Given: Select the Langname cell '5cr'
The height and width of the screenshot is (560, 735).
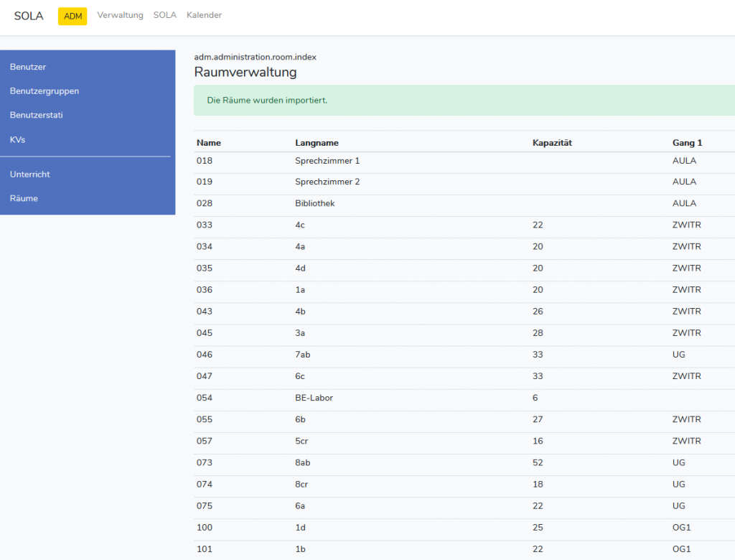Looking at the screenshot, I should (x=302, y=440).
